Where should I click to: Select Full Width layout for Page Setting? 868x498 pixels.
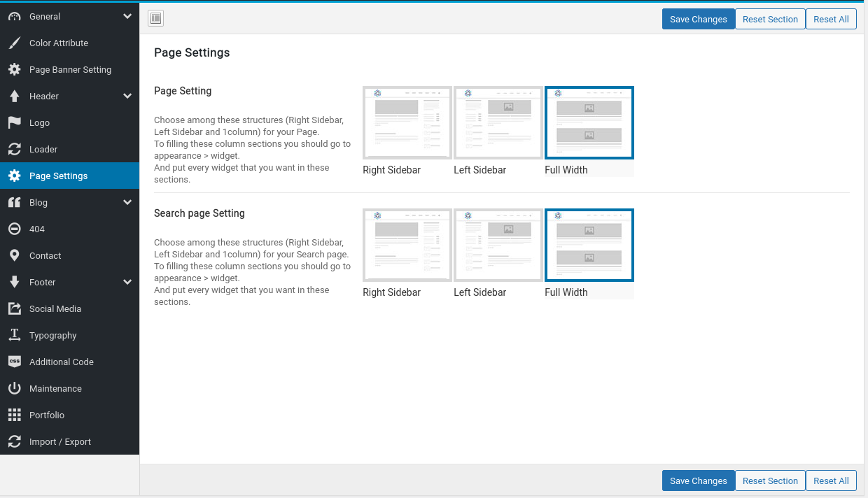point(589,123)
